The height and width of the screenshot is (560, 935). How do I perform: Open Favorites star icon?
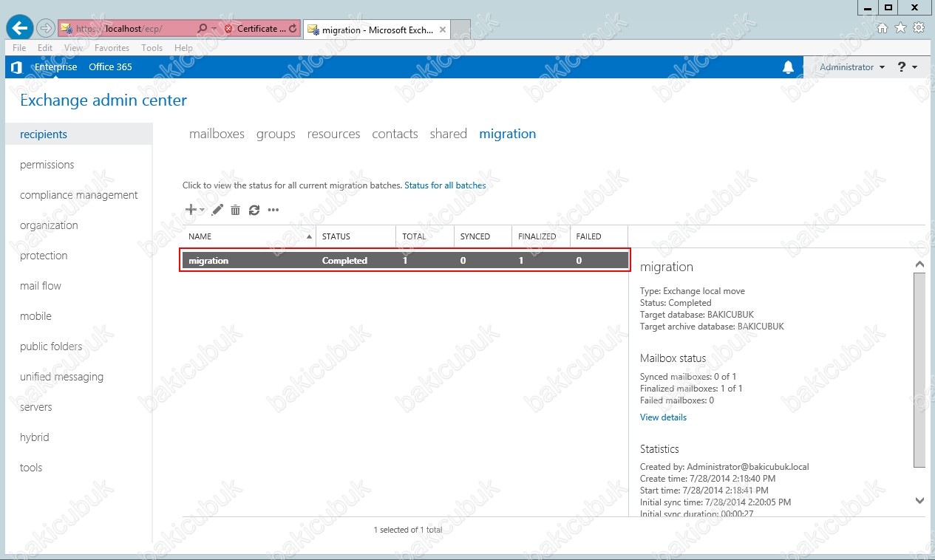(900, 28)
